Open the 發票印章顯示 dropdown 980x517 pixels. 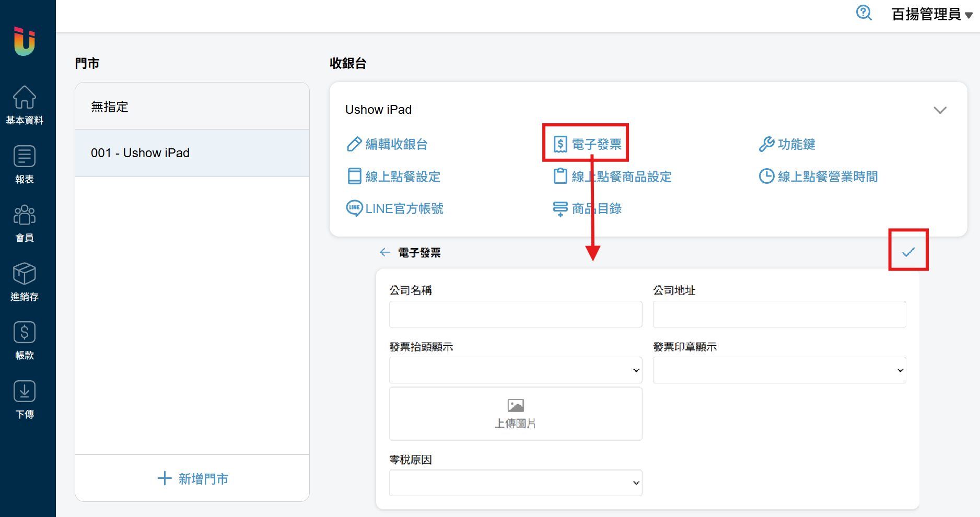[x=779, y=370]
